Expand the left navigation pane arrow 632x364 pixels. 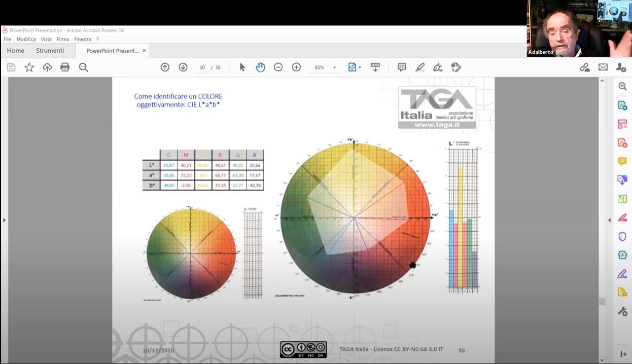coord(4,220)
